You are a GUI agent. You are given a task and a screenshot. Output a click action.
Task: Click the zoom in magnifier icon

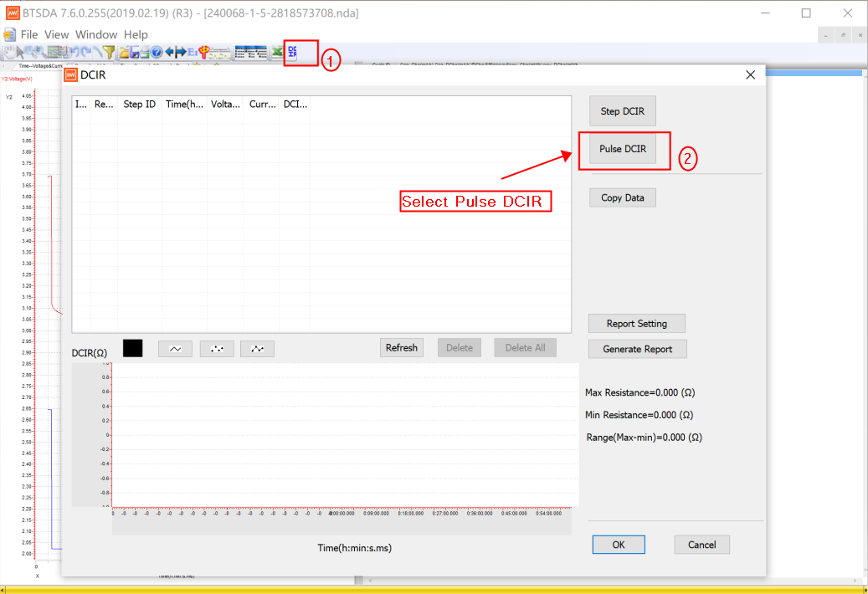coord(30,52)
